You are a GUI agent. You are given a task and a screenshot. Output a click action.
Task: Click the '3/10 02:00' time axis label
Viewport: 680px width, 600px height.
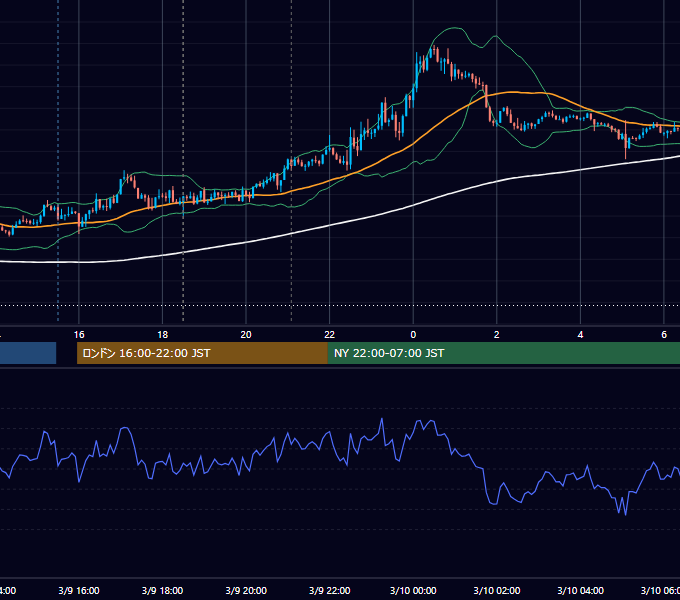click(497, 590)
